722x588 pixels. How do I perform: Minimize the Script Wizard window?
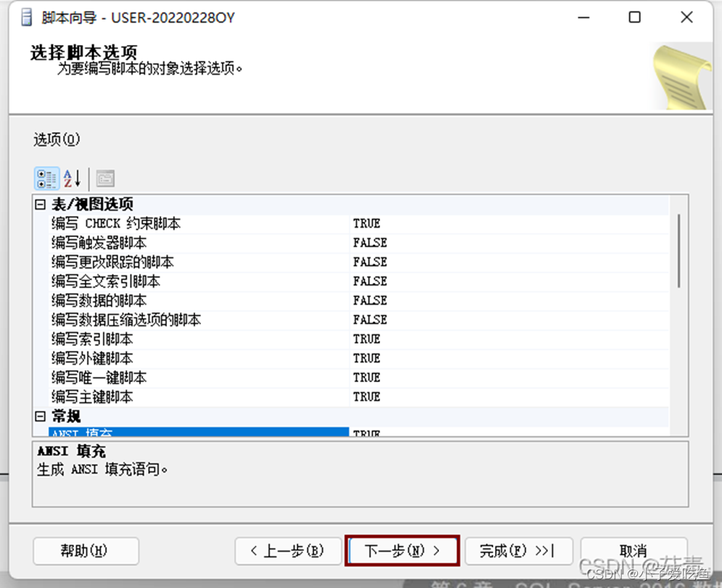[584, 17]
